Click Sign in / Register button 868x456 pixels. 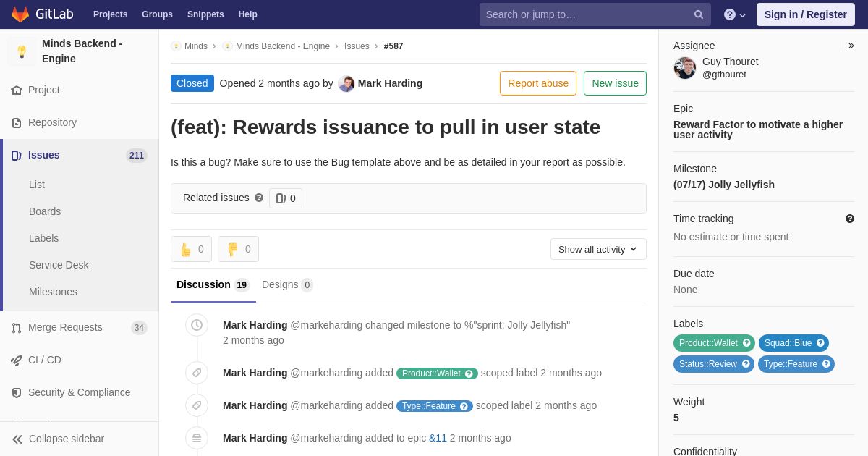pyautogui.click(x=806, y=14)
